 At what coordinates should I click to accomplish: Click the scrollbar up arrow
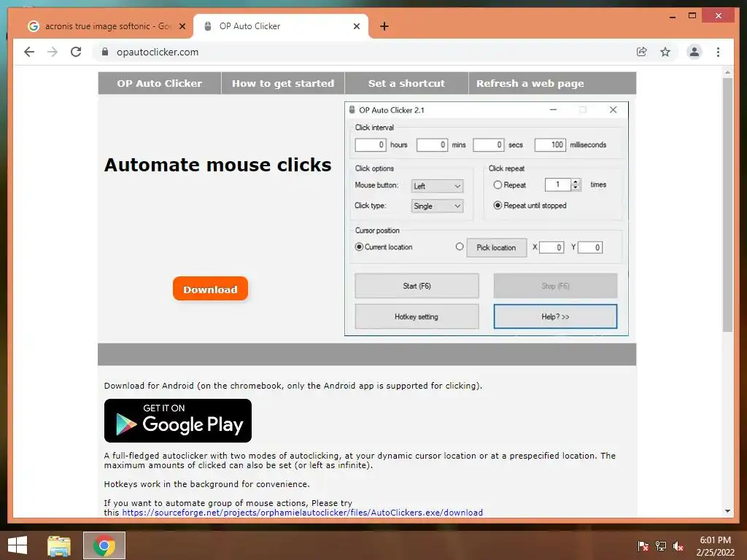pyautogui.click(x=727, y=72)
